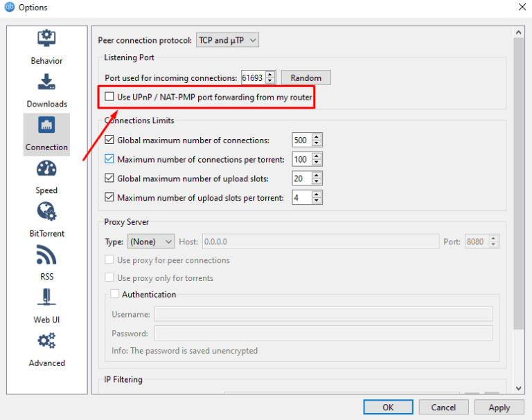Increase global maximum connections value 500
Image resolution: width=532 pixels, height=420 pixels.
click(317, 136)
